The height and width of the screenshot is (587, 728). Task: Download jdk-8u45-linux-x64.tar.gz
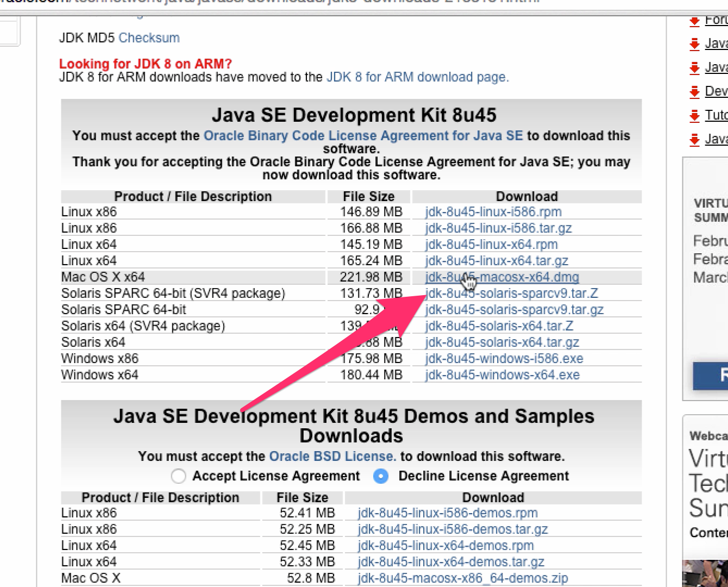click(x=497, y=261)
